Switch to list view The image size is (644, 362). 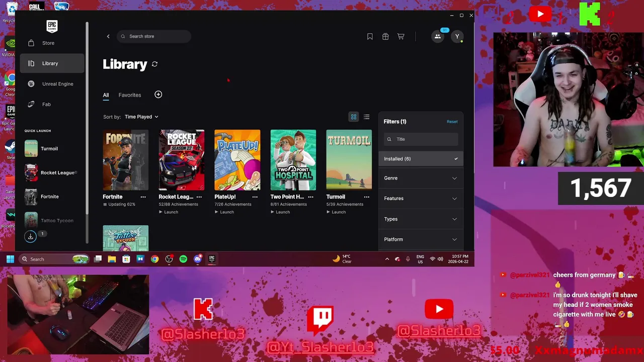367,117
